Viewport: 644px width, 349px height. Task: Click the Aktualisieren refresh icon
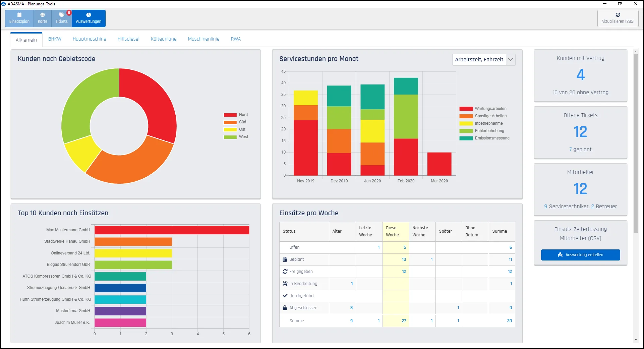pyautogui.click(x=618, y=15)
